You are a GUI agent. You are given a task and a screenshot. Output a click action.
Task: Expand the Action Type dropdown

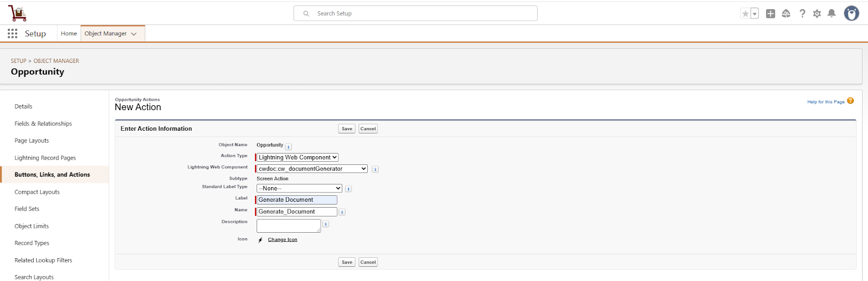pos(297,157)
